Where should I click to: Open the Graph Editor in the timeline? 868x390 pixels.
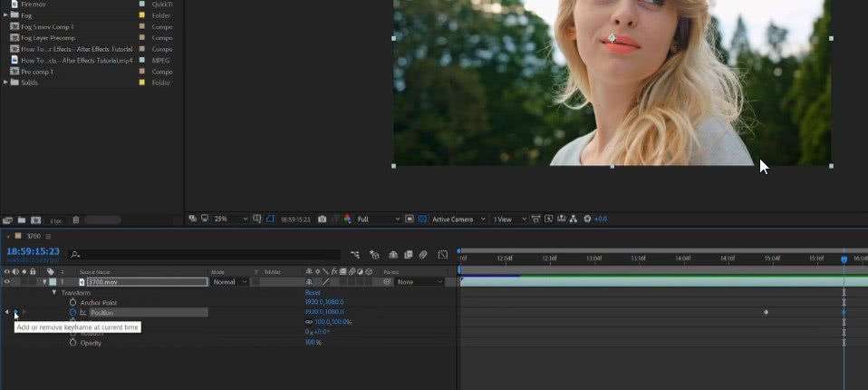pos(442,255)
